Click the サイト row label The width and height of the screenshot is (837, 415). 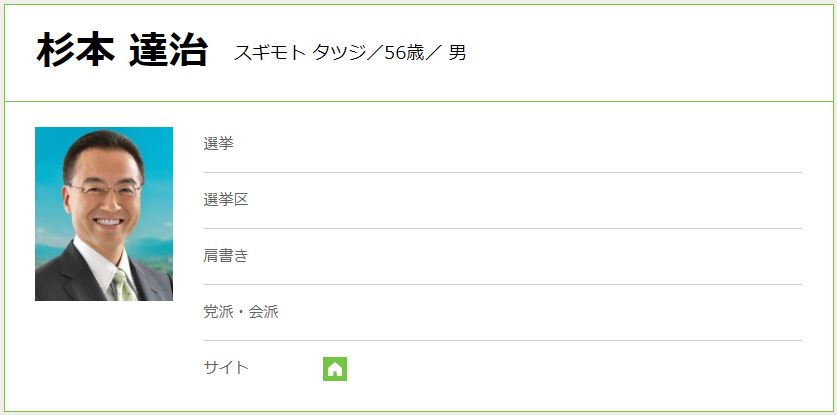pyautogui.click(x=226, y=367)
